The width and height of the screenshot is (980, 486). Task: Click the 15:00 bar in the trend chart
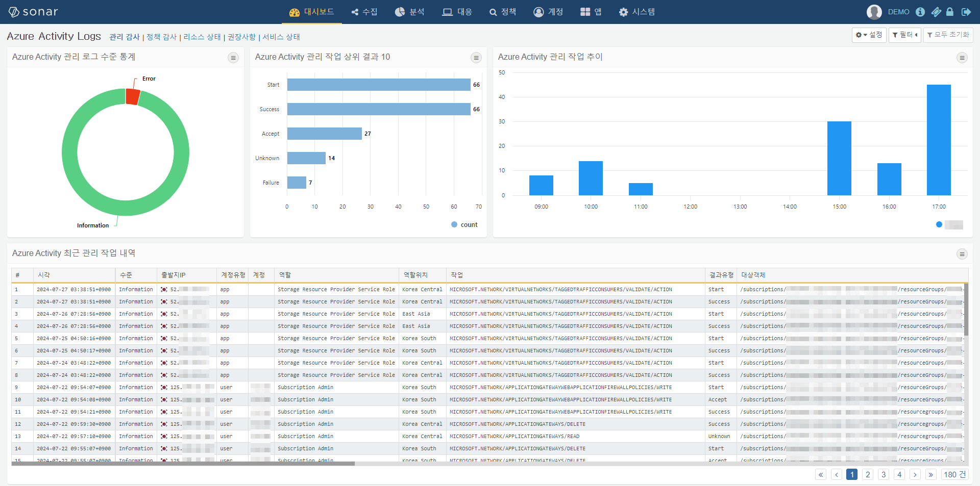[839, 158]
